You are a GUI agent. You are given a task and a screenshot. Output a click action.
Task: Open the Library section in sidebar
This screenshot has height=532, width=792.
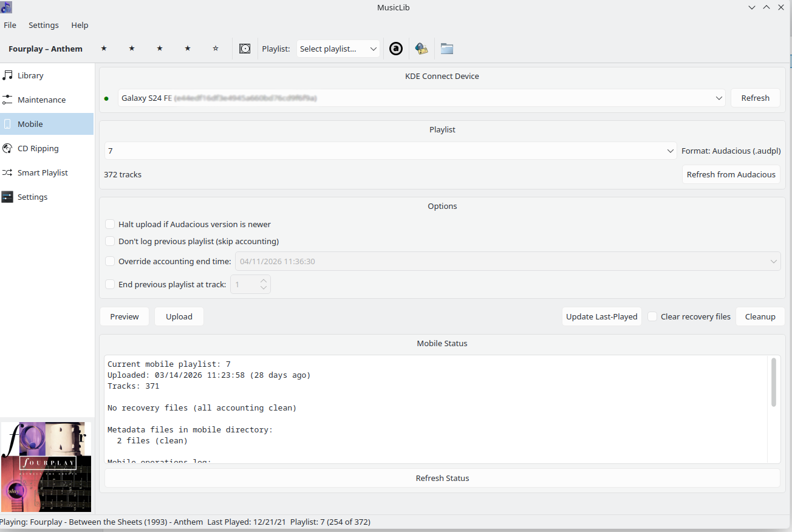pyautogui.click(x=47, y=75)
